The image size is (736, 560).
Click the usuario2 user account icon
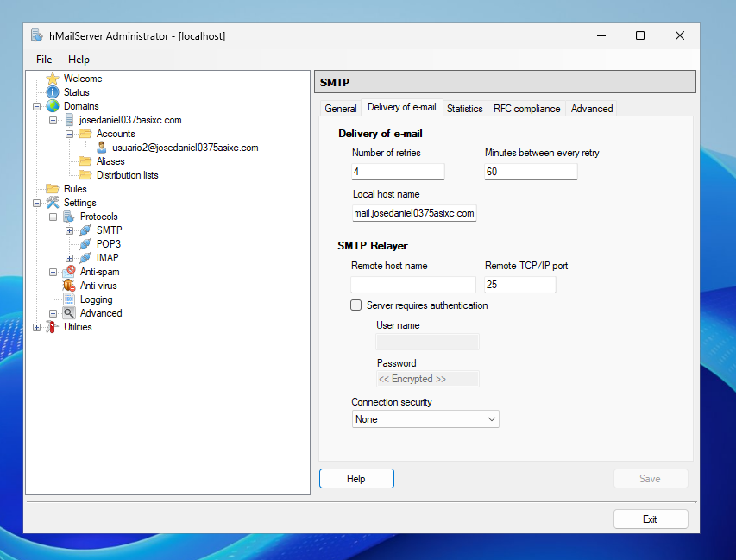102,148
